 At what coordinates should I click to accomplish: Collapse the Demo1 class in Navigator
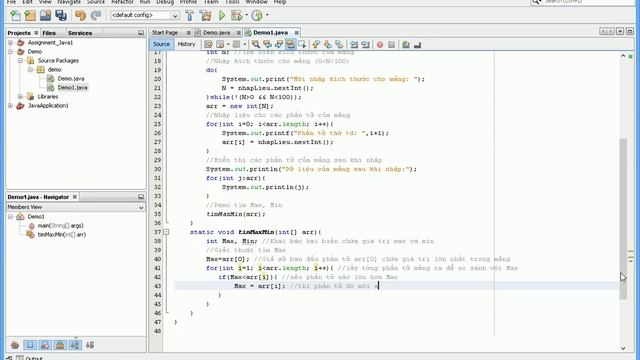tap(11, 216)
